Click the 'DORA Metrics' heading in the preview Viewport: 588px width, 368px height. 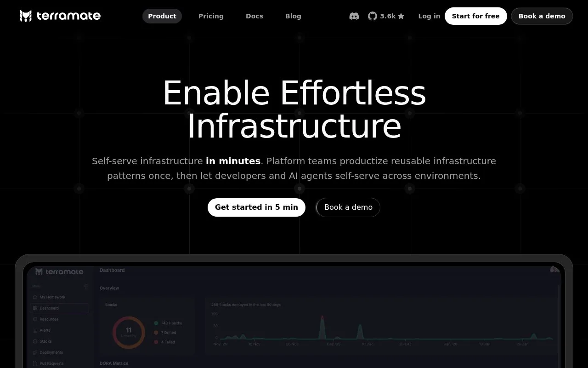click(x=114, y=363)
